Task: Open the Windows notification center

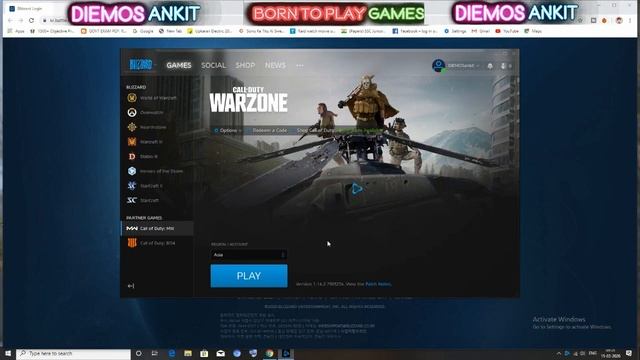Action: coord(629,353)
